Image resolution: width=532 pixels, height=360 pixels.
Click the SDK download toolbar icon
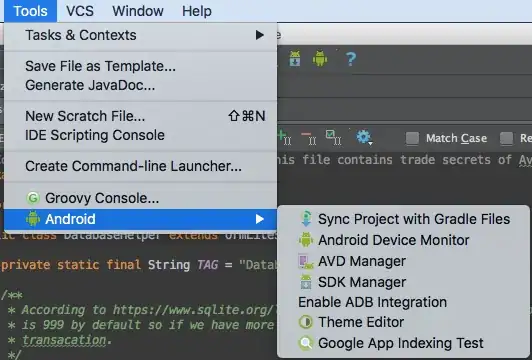point(295,59)
